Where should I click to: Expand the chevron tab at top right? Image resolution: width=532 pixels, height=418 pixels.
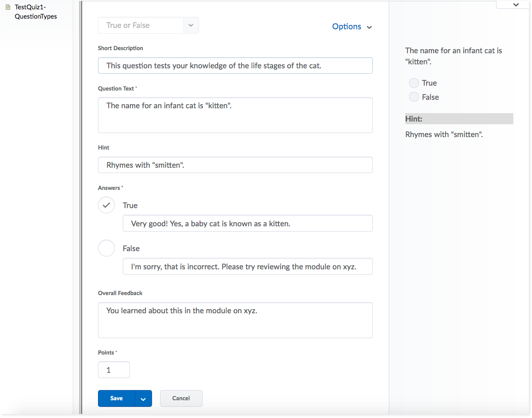(x=515, y=4)
